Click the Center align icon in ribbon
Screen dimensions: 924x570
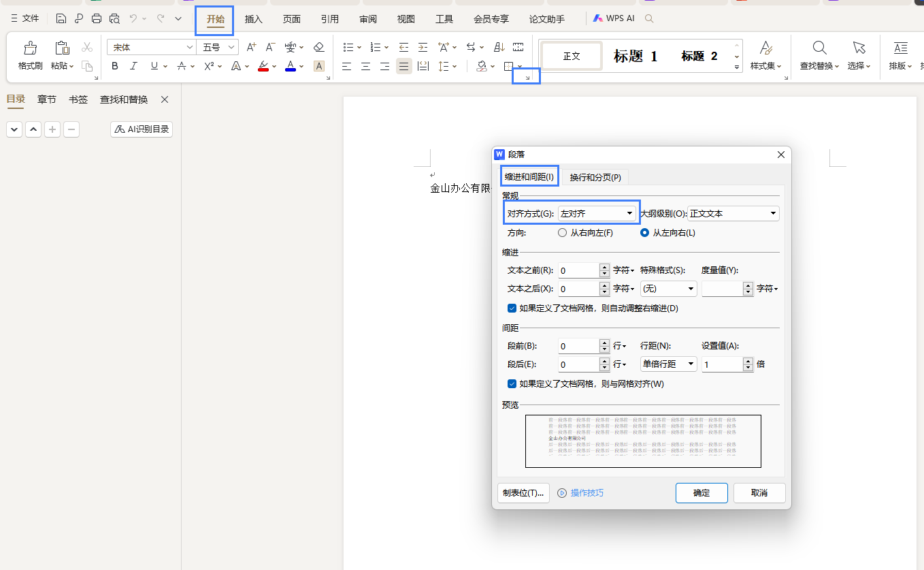pyautogui.click(x=366, y=66)
